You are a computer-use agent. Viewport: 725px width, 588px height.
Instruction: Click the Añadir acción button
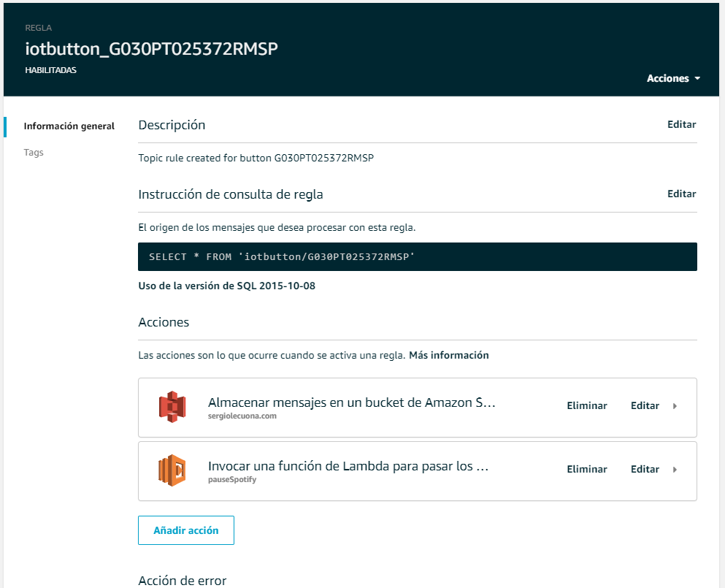point(186,530)
